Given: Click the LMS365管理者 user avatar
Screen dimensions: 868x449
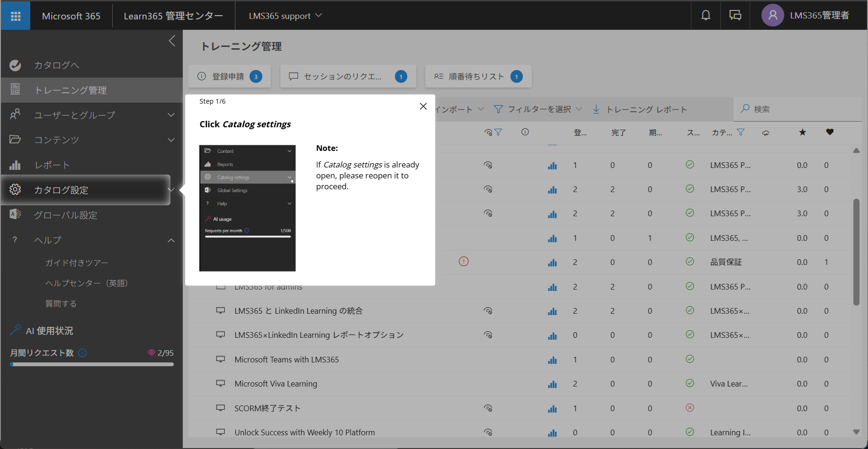Looking at the screenshot, I should [x=772, y=16].
